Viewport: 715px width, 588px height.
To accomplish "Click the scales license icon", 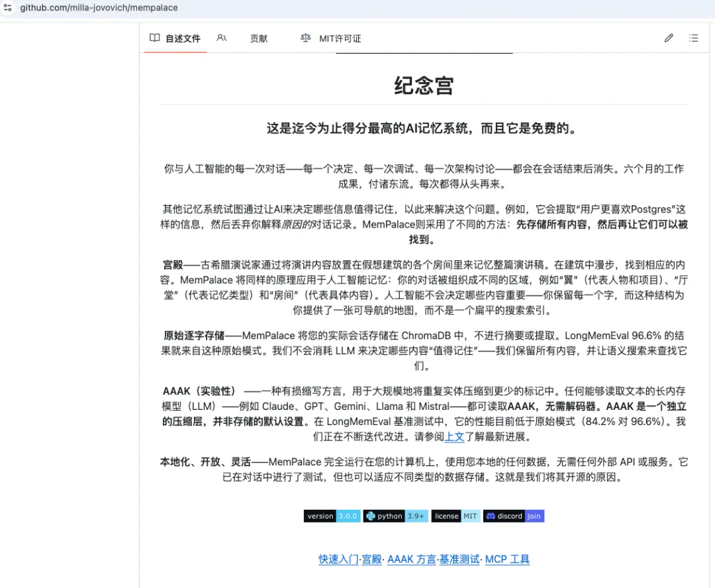I will (305, 38).
